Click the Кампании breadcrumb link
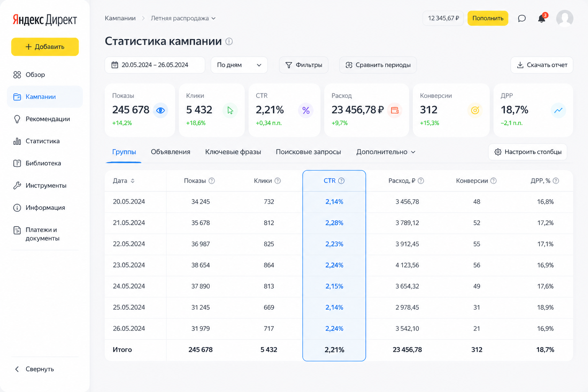 120,18
